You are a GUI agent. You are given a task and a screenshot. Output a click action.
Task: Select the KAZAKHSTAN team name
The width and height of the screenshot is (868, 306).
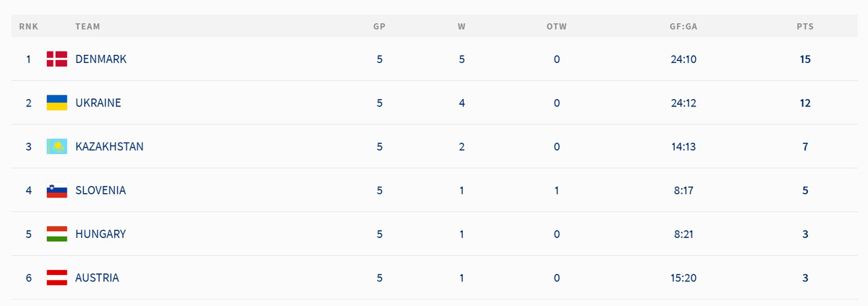(x=109, y=147)
